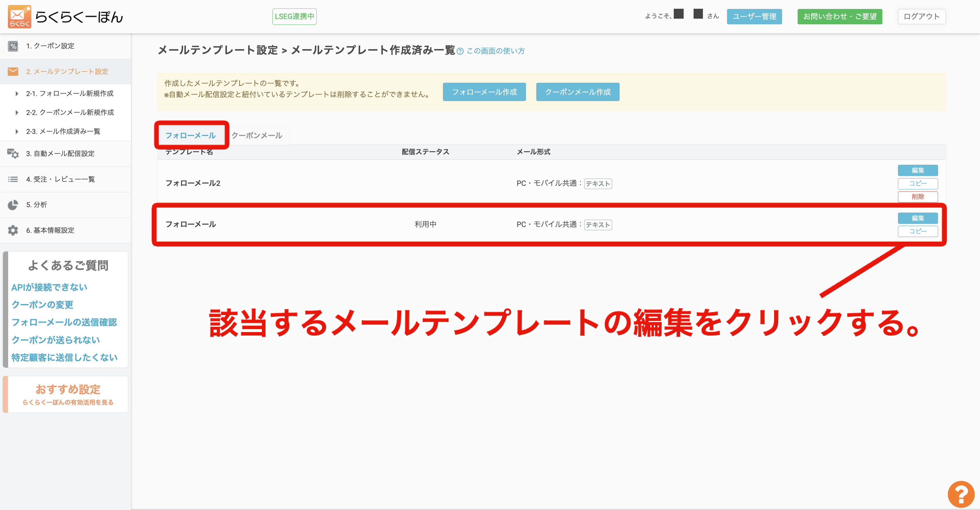Image resolution: width=980 pixels, height=510 pixels.
Task: Click the ログアウト button
Action: click(921, 16)
